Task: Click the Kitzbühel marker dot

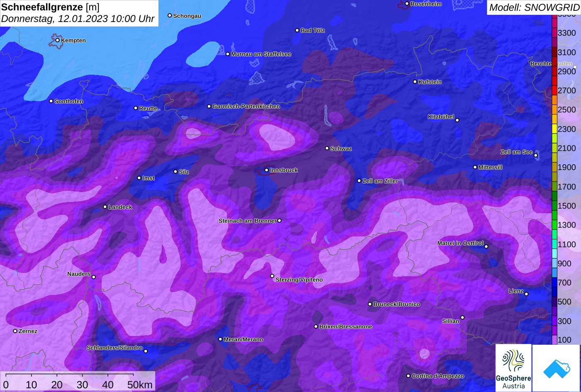Action: pos(457,120)
